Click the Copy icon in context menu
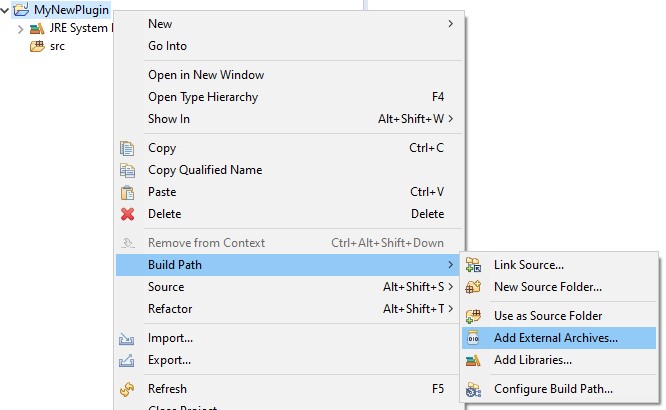This screenshot has height=410, width=666. pos(127,148)
